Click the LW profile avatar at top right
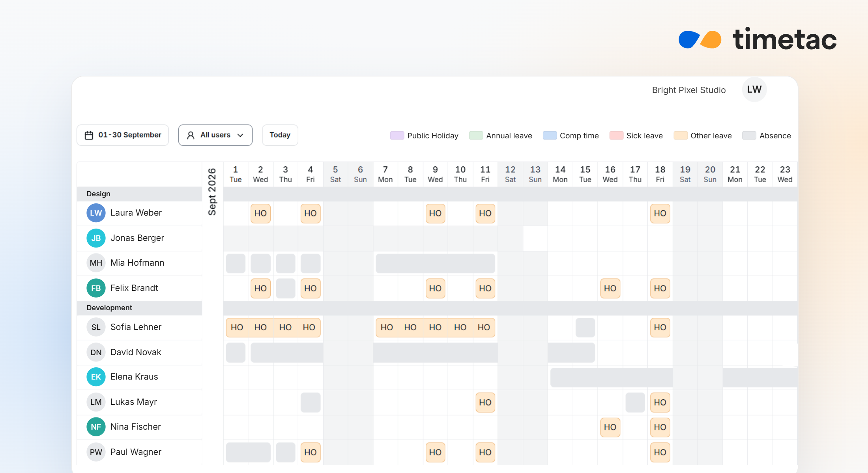This screenshot has width=868, height=473. click(x=754, y=89)
